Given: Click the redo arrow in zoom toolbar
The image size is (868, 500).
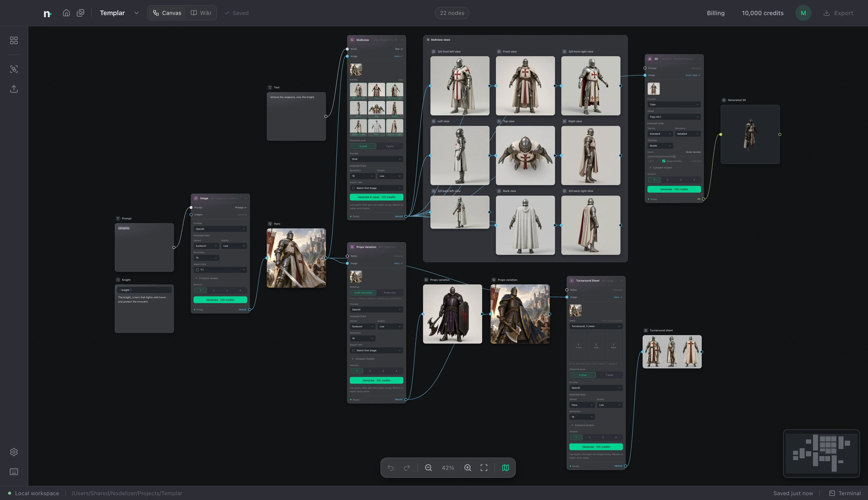Looking at the screenshot, I should (x=406, y=468).
